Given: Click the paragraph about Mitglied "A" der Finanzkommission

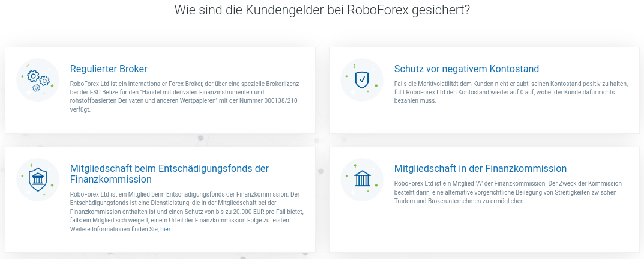Looking at the screenshot, I should (508, 192).
